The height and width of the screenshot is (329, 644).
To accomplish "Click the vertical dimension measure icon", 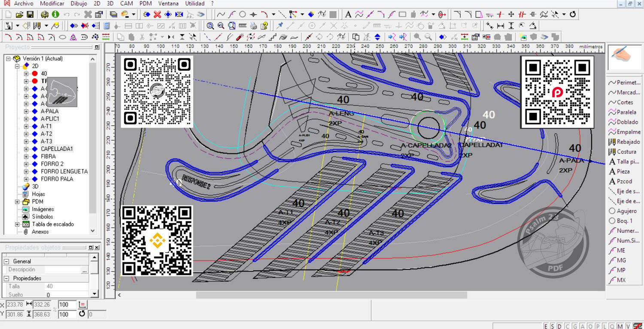I will tap(511, 26).
